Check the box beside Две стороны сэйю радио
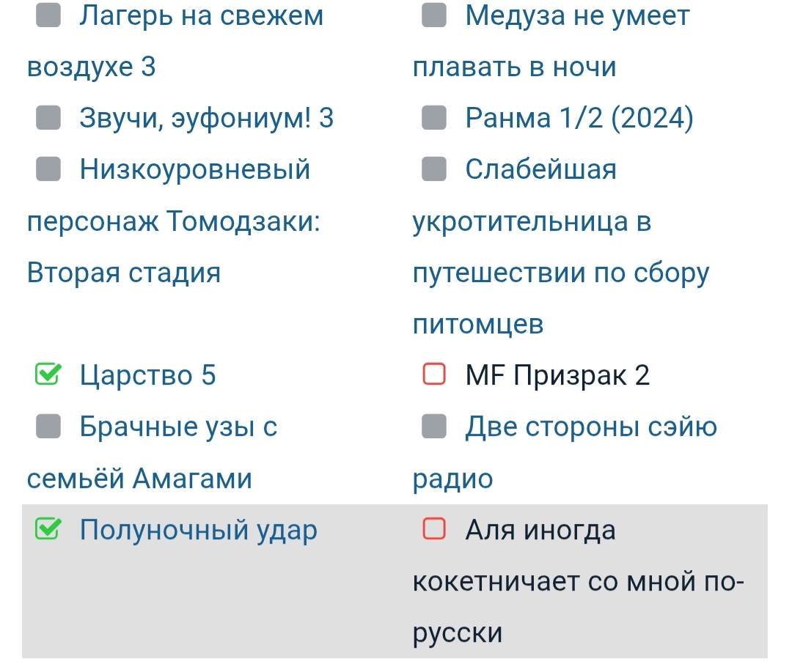Image resolution: width=792 pixels, height=672 pixels. click(434, 427)
